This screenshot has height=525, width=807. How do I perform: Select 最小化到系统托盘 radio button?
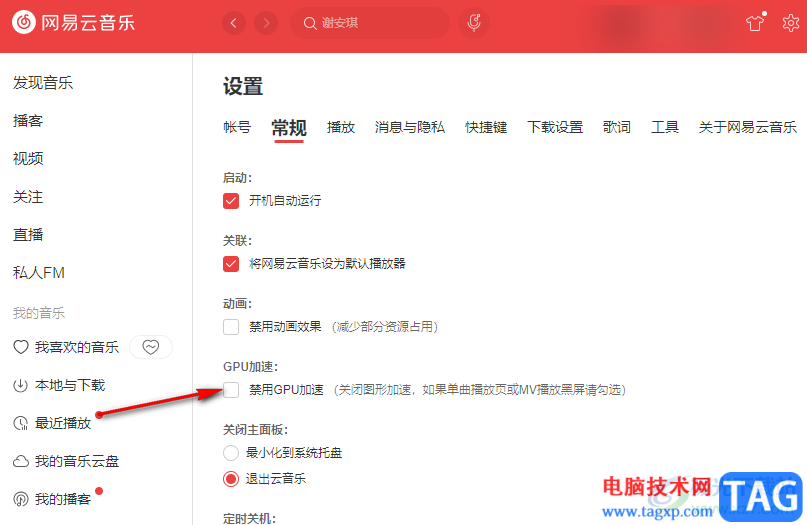(x=231, y=453)
